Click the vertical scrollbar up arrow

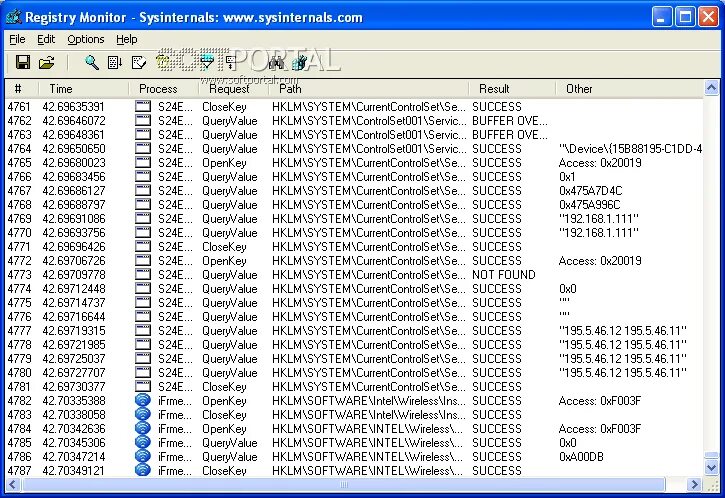(711, 88)
